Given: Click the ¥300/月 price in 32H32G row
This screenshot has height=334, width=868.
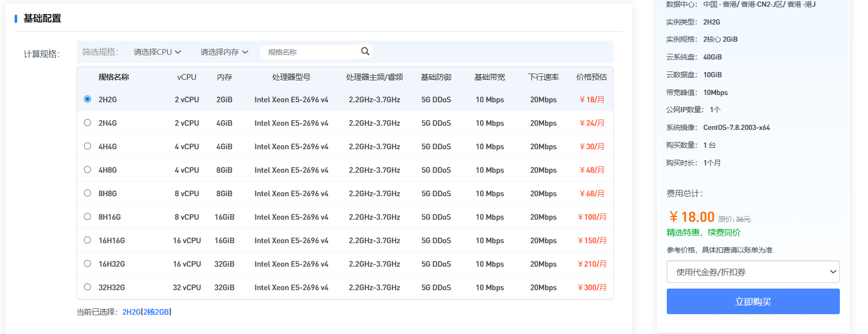Looking at the screenshot, I should click(x=592, y=288).
